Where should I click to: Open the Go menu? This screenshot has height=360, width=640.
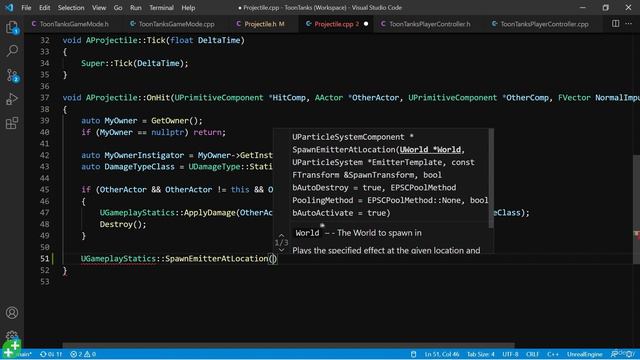(x=118, y=8)
